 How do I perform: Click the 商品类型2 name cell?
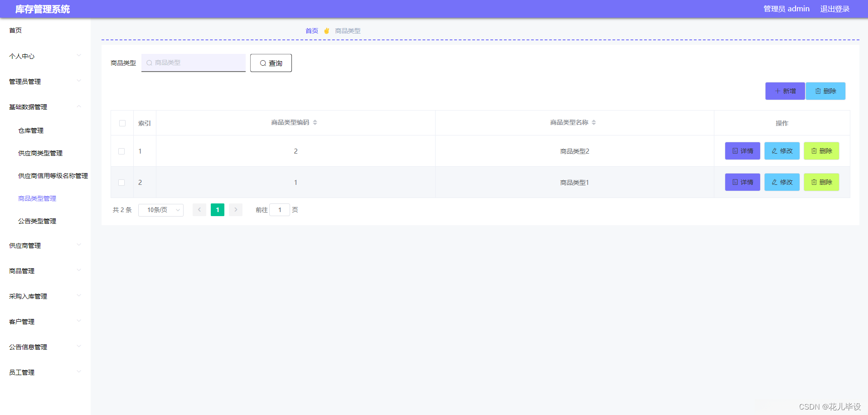(x=574, y=151)
